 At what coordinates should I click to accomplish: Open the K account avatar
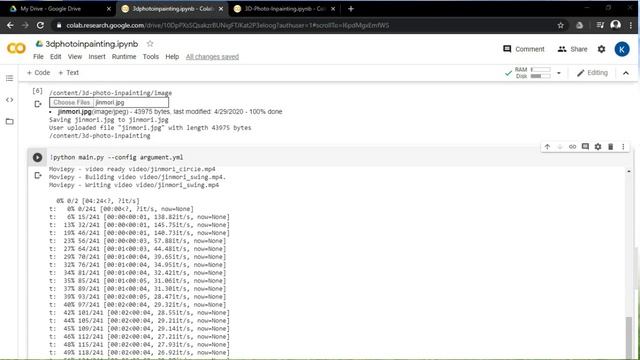point(622,49)
